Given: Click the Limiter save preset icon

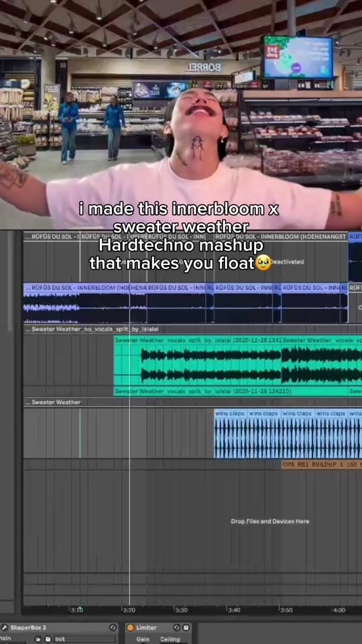Looking at the screenshot, I should (x=186, y=628).
